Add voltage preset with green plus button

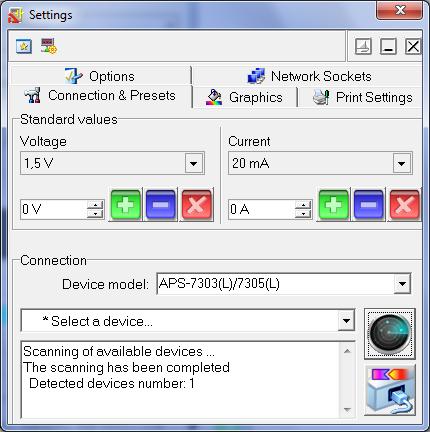pyautogui.click(x=125, y=205)
